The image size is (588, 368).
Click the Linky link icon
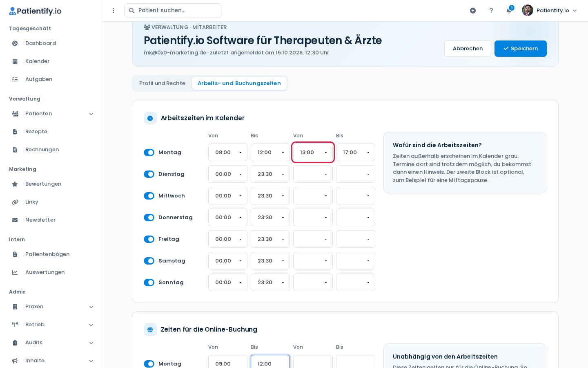[x=15, y=202]
